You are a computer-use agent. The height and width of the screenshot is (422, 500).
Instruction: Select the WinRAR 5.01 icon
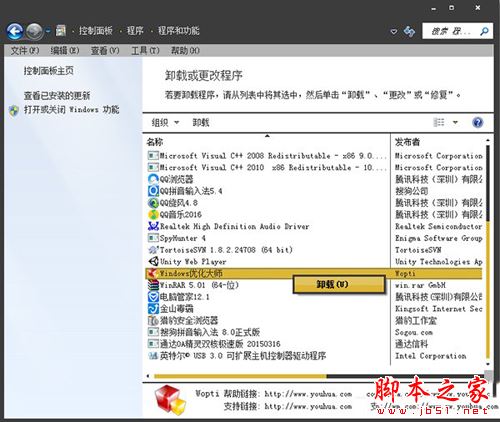pos(153,285)
